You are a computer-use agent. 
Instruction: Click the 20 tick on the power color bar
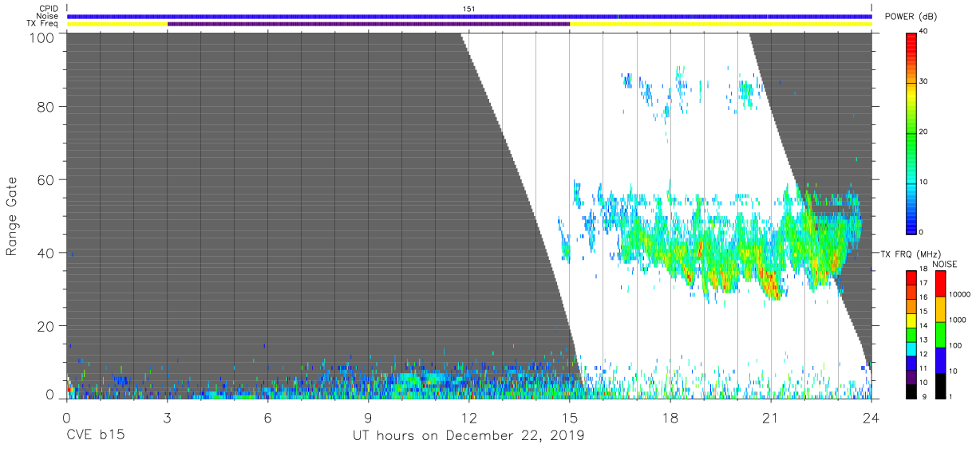tap(925, 132)
